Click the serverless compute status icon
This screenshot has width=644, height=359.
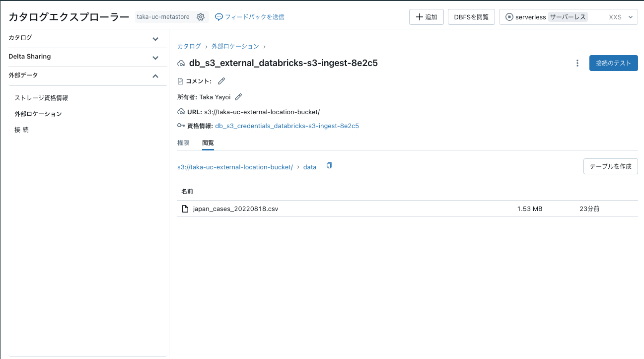pyautogui.click(x=508, y=16)
